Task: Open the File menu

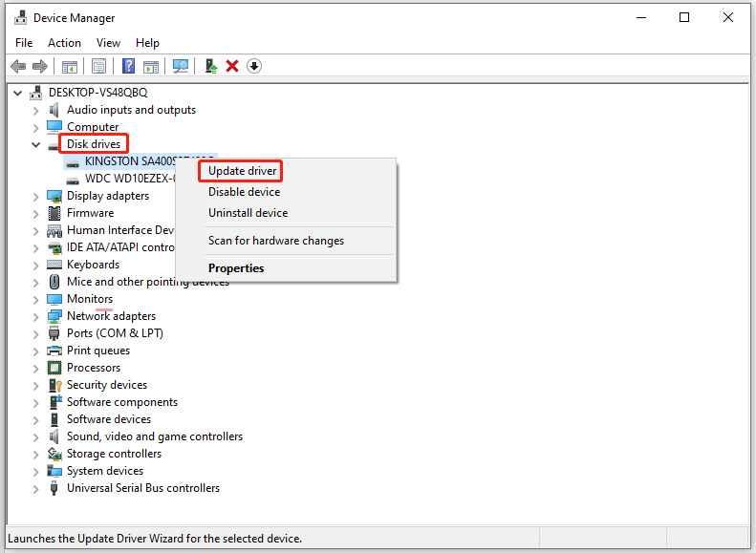Action: coord(24,43)
